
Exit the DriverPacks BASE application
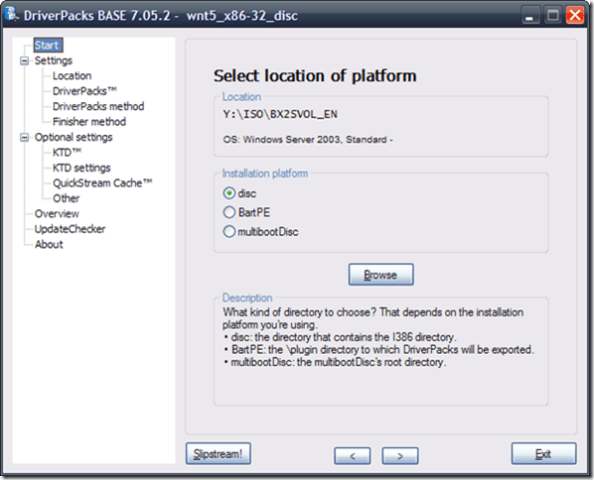pos(544,453)
